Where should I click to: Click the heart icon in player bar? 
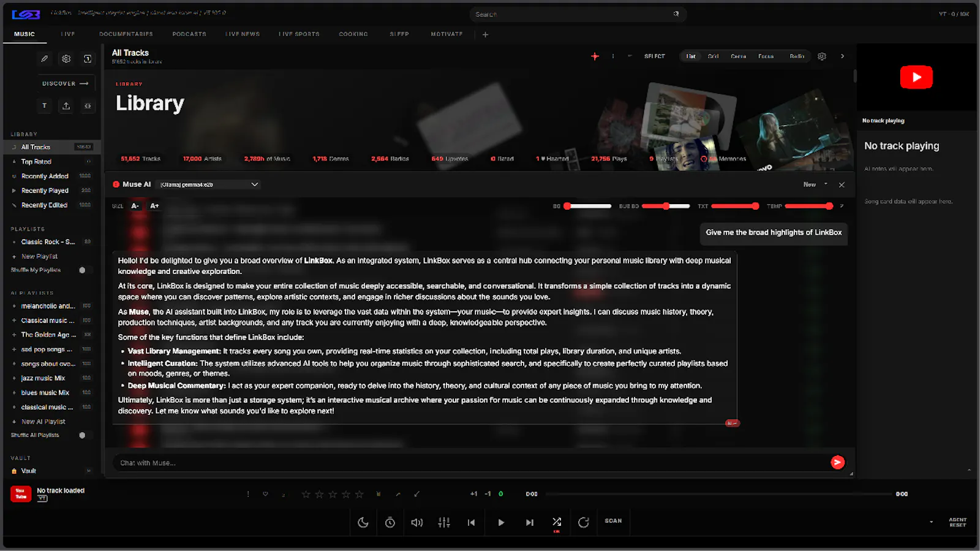(x=265, y=494)
